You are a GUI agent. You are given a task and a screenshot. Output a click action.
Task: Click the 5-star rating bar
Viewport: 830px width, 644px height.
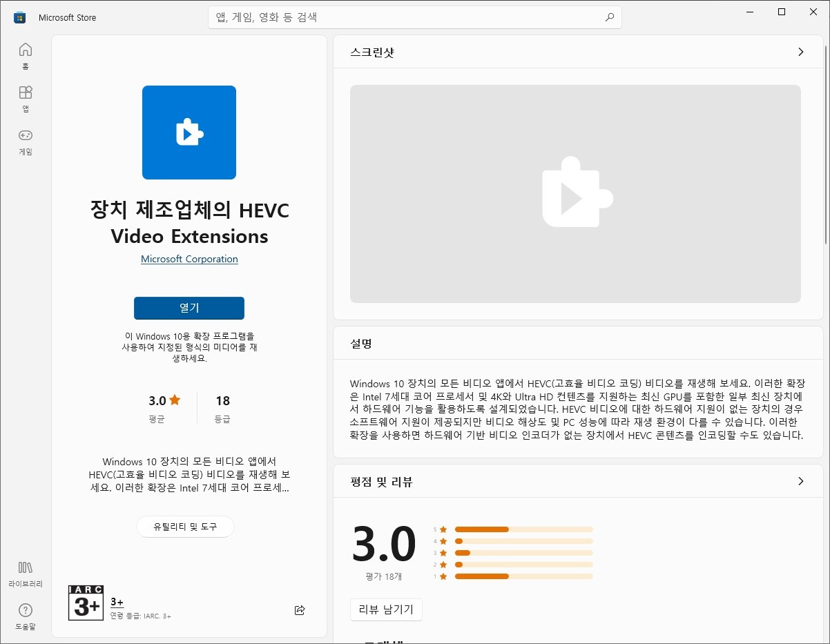[x=523, y=529]
